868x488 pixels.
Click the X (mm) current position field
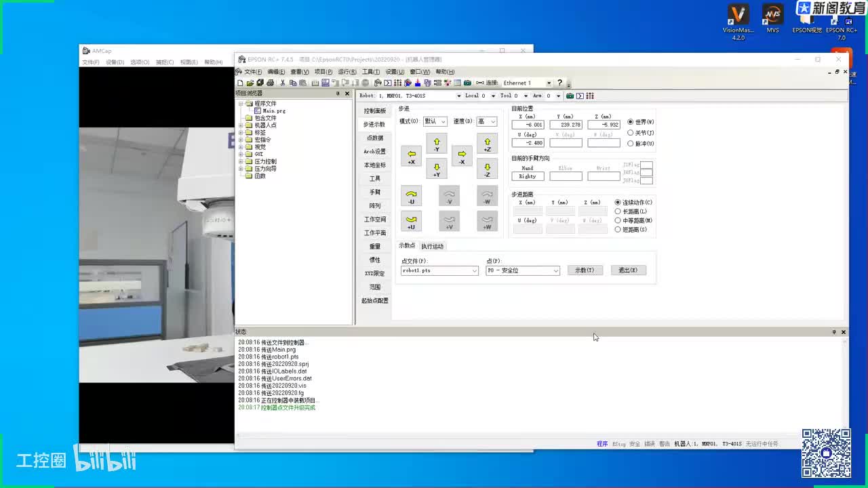[528, 125]
